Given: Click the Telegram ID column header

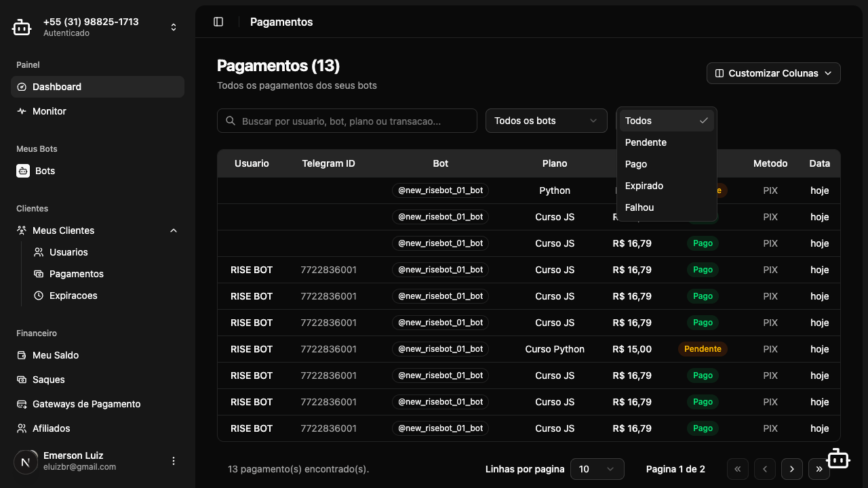Looking at the screenshot, I should [328, 163].
